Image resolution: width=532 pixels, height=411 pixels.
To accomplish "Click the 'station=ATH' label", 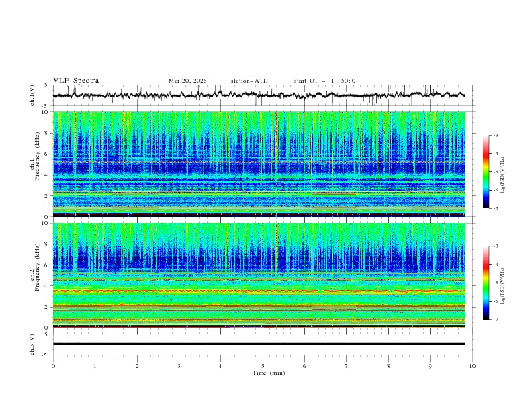I will pos(249,81).
